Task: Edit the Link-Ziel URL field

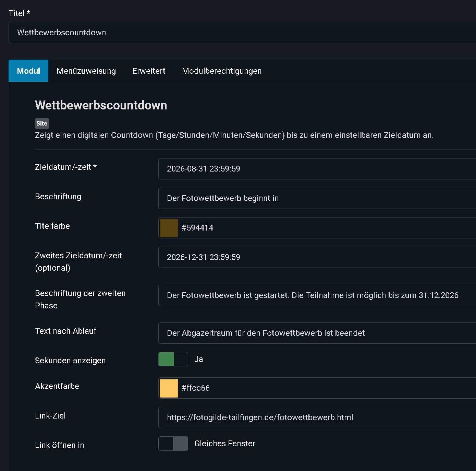Action: (x=317, y=417)
